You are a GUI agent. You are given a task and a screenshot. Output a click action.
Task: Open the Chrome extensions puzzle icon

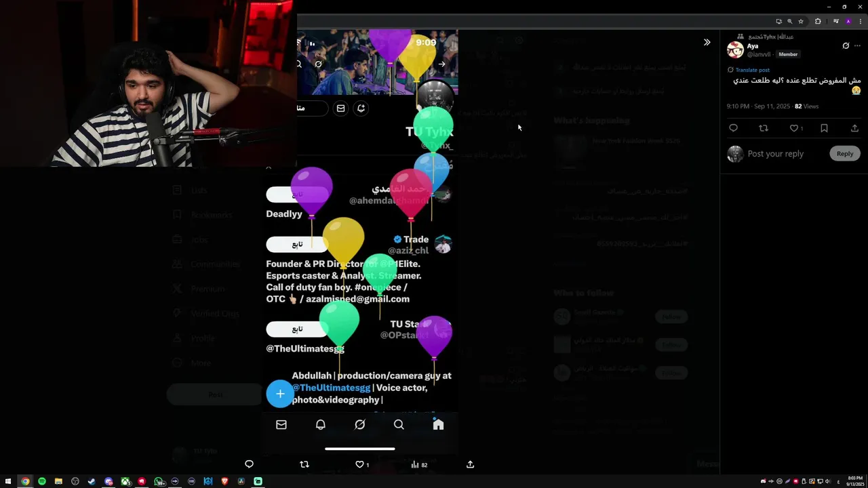(818, 21)
